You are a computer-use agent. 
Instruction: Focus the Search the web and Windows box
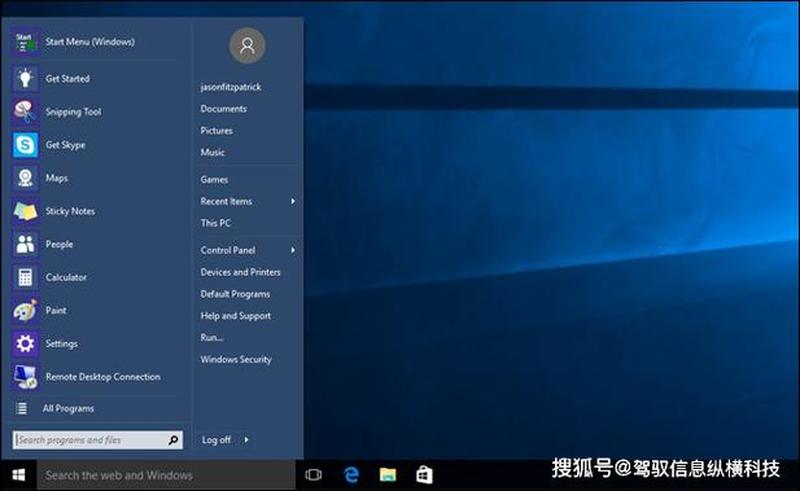(x=166, y=475)
